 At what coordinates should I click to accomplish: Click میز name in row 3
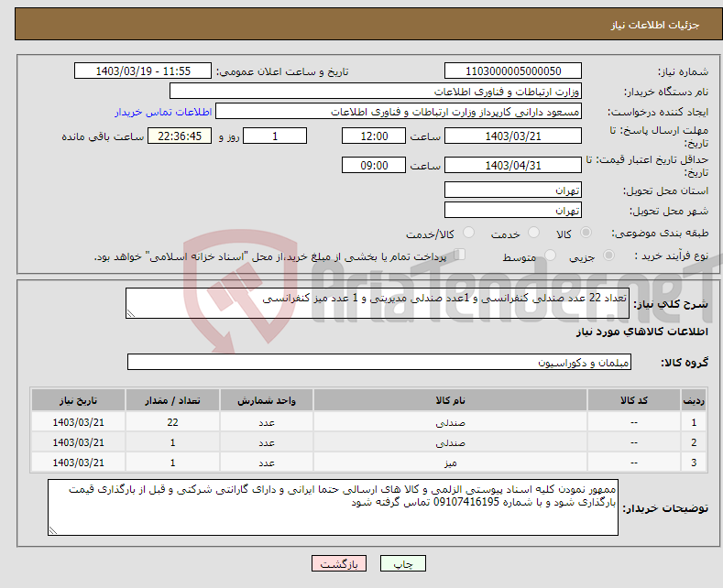[x=450, y=463]
